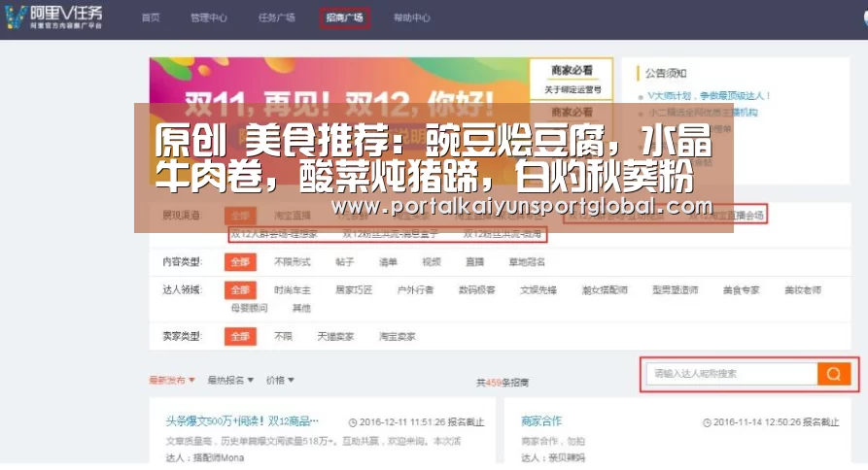The image size is (868, 470).
Task: Open the 首页 navigation item
Action: pos(151,17)
